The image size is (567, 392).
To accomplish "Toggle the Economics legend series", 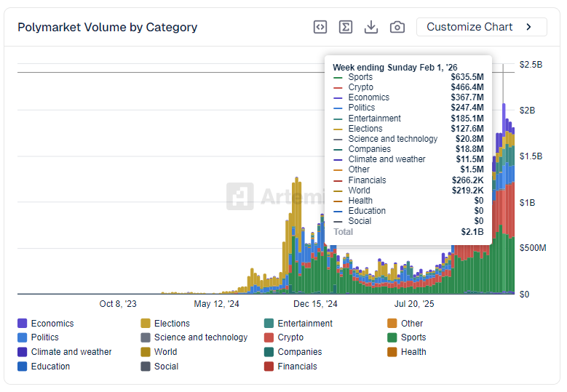I will (52, 324).
